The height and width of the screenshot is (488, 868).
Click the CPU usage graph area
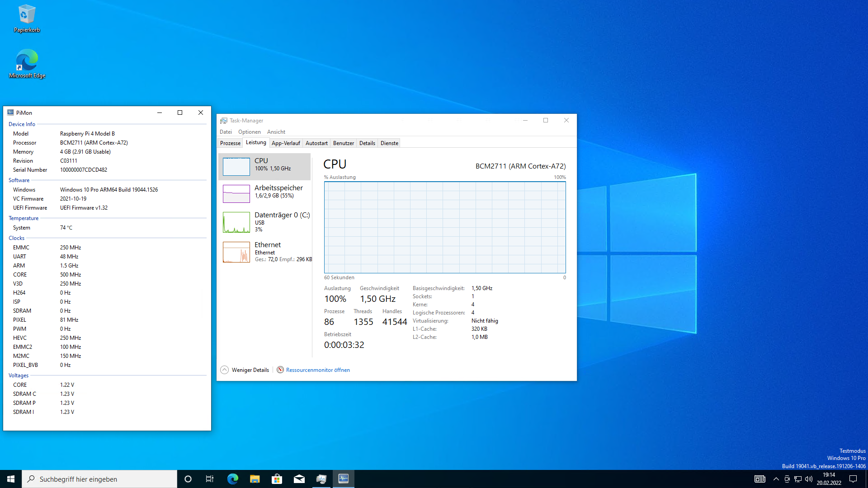click(445, 227)
